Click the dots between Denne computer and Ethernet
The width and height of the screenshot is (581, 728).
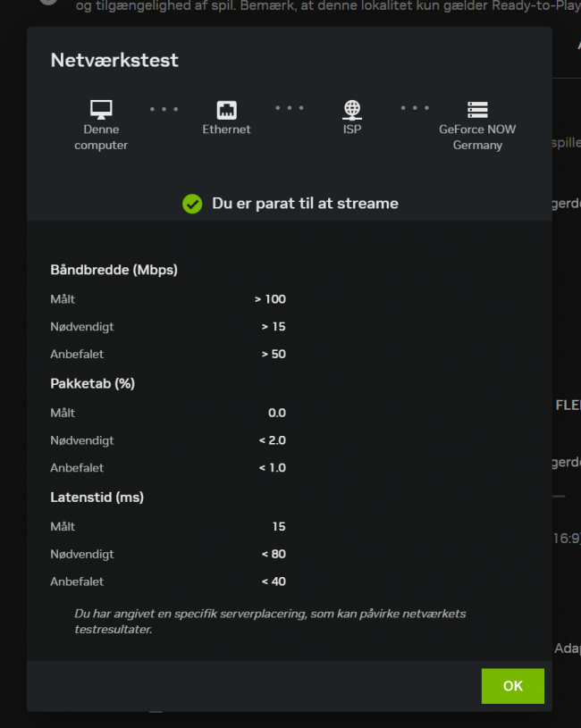click(x=164, y=107)
